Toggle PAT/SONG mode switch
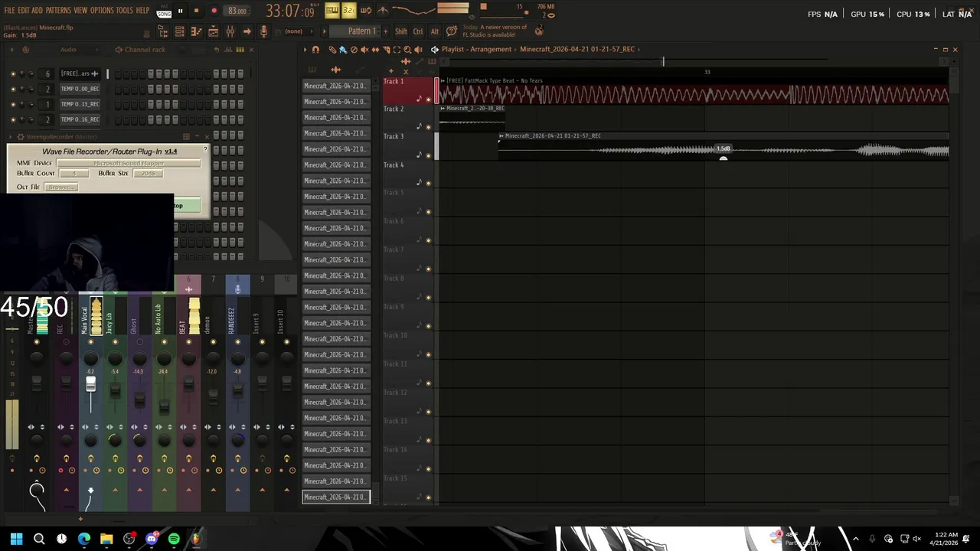This screenshot has width=980, height=551. 164,11
